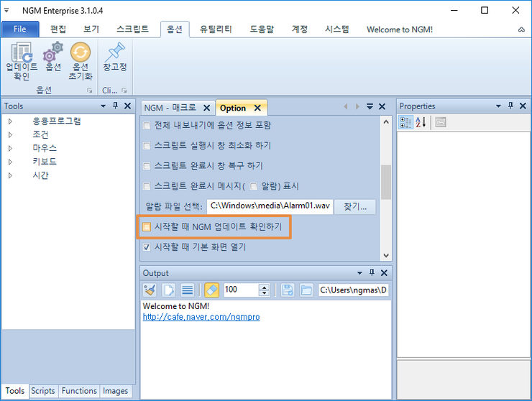Click the 창고정 pin icon
The image size is (532, 401).
pyautogui.click(x=115, y=56)
